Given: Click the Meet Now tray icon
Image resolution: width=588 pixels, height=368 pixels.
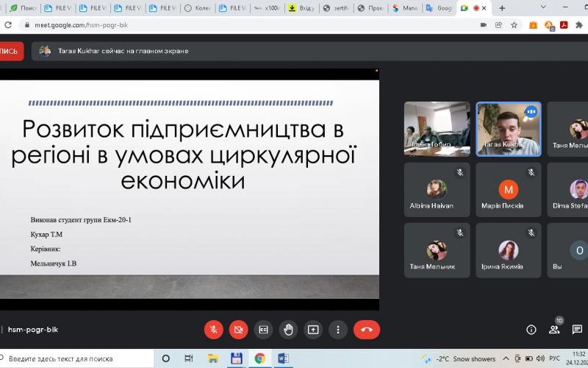Looking at the screenshot, I should [x=517, y=358].
